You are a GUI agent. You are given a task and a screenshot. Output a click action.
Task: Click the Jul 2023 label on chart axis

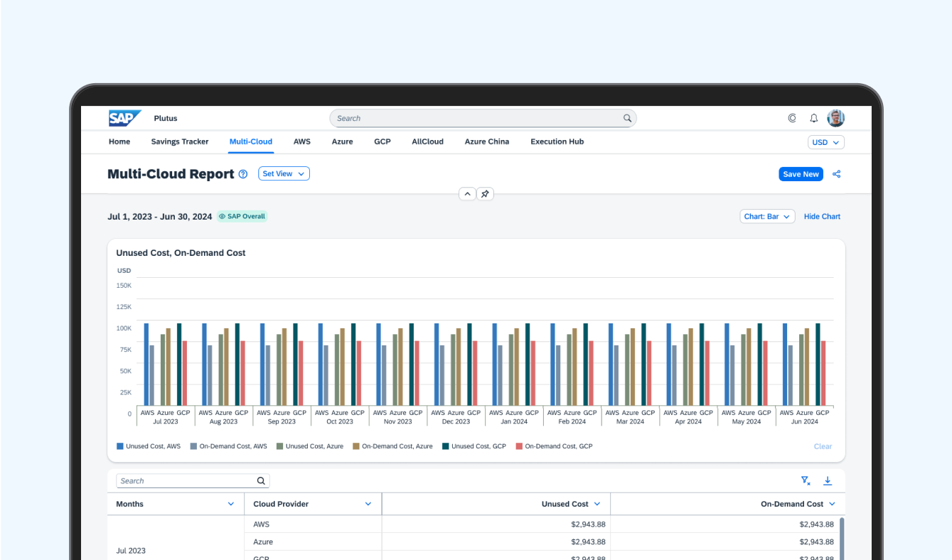pyautogui.click(x=166, y=421)
